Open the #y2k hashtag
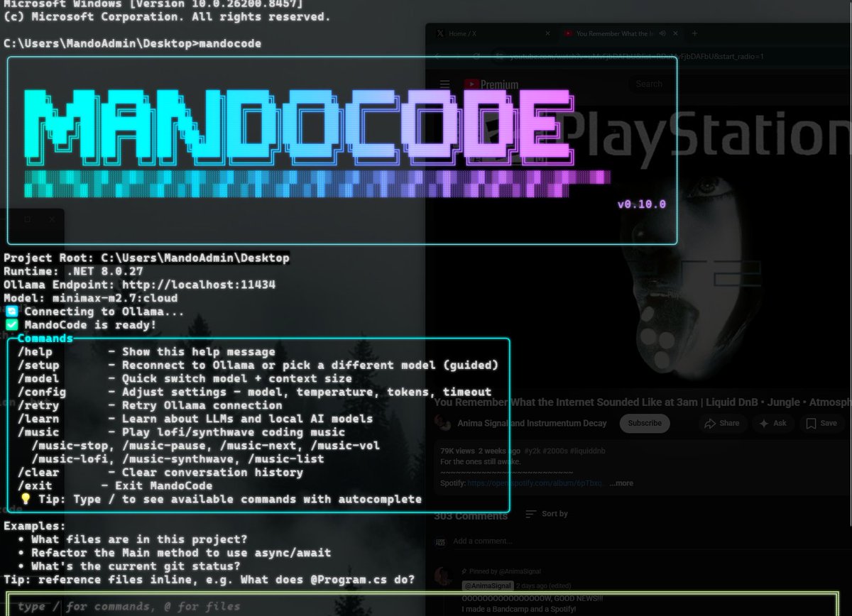The image size is (852, 616). click(x=534, y=451)
